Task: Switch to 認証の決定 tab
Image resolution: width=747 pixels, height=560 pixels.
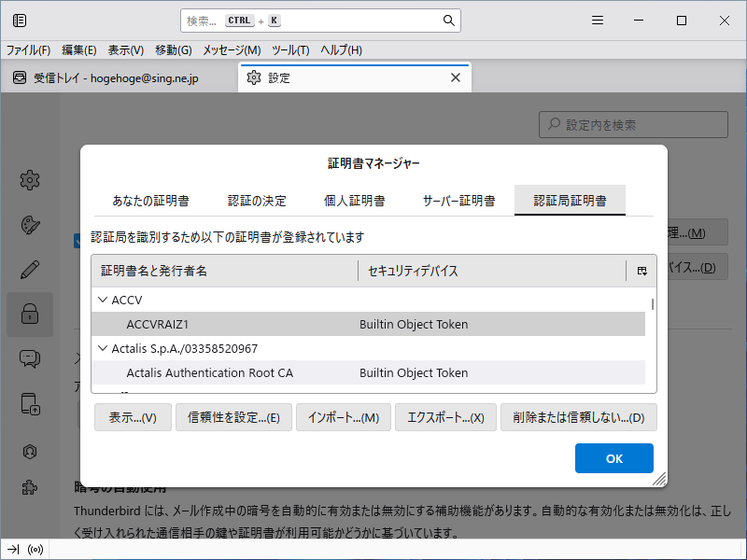Action: [x=257, y=201]
